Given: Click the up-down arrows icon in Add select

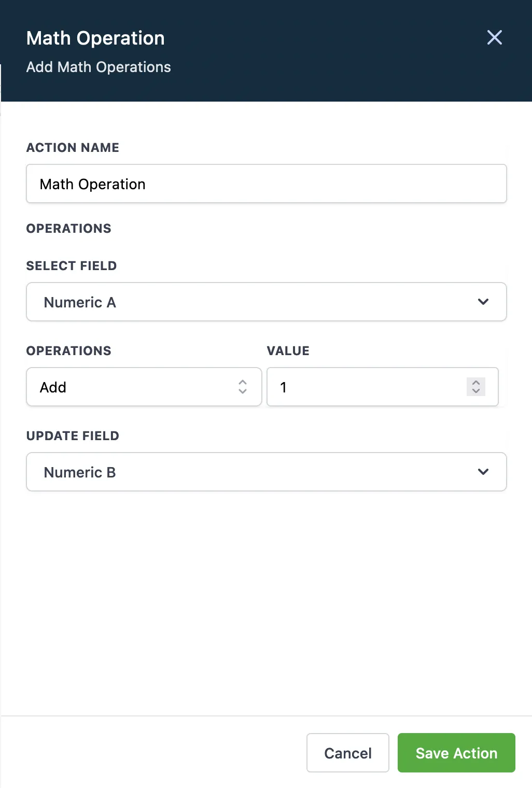Looking at the screenshot, I should click(242, 387).
